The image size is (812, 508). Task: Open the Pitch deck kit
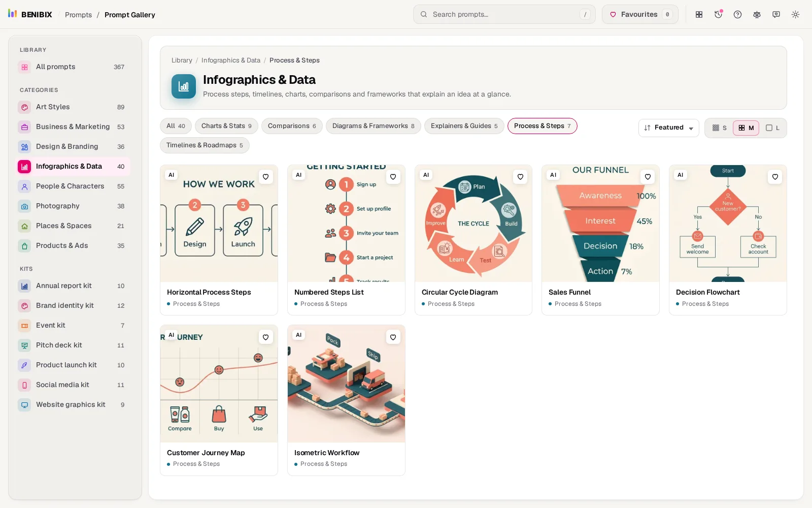coord(73,345)
